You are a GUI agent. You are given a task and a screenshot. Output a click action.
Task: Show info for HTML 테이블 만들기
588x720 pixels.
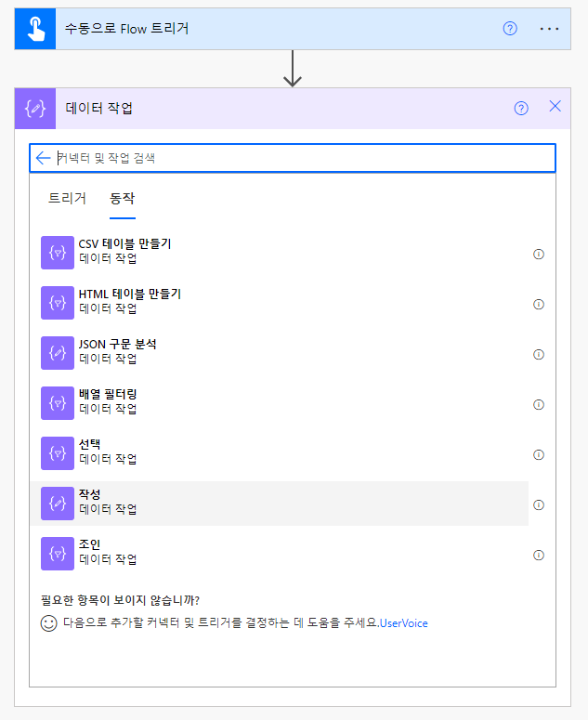(539, 304)
